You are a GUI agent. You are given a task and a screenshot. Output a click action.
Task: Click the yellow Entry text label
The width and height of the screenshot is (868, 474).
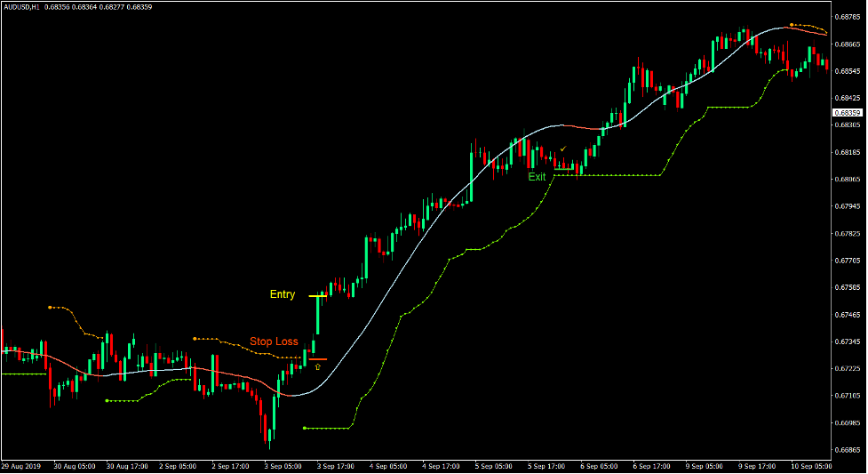click(x=283, y=294)
